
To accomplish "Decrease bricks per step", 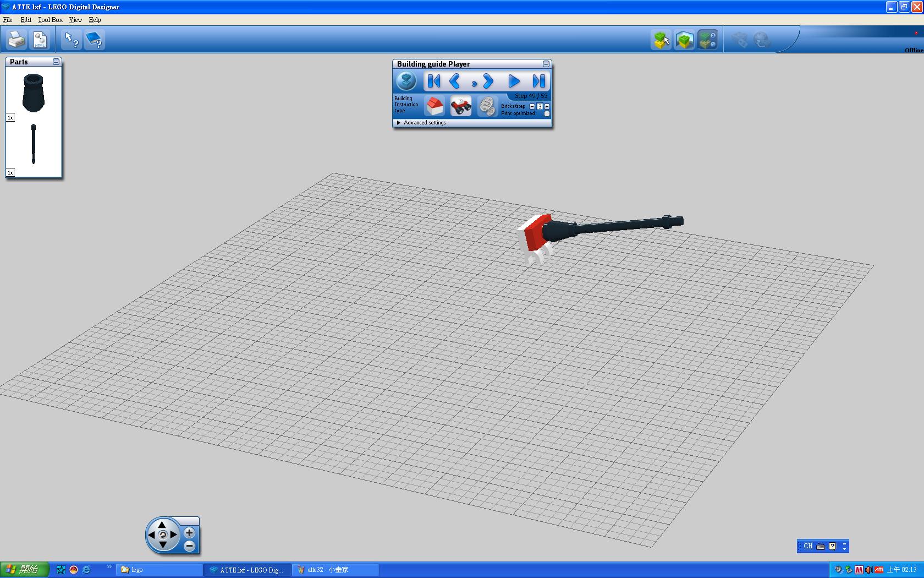I will point(532,106).
